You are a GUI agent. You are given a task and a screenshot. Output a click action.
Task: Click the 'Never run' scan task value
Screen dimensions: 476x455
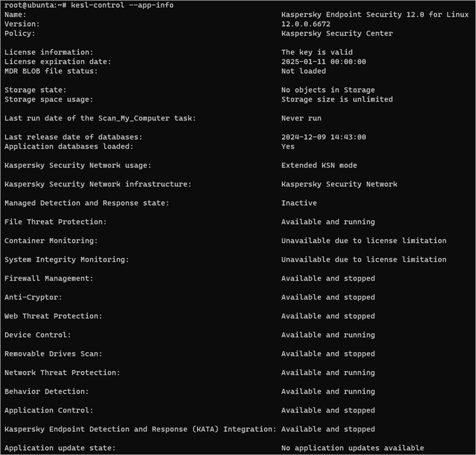301,118
